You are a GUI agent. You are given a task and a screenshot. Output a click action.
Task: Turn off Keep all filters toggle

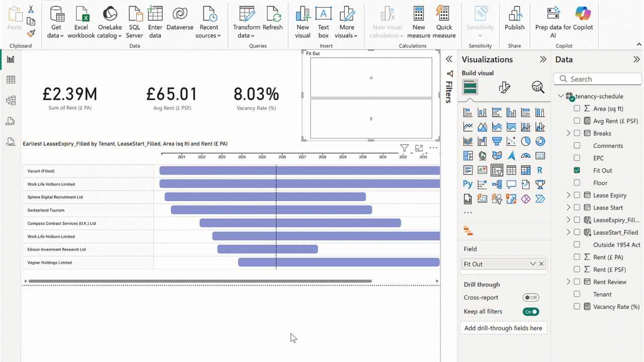click(531, 312)
